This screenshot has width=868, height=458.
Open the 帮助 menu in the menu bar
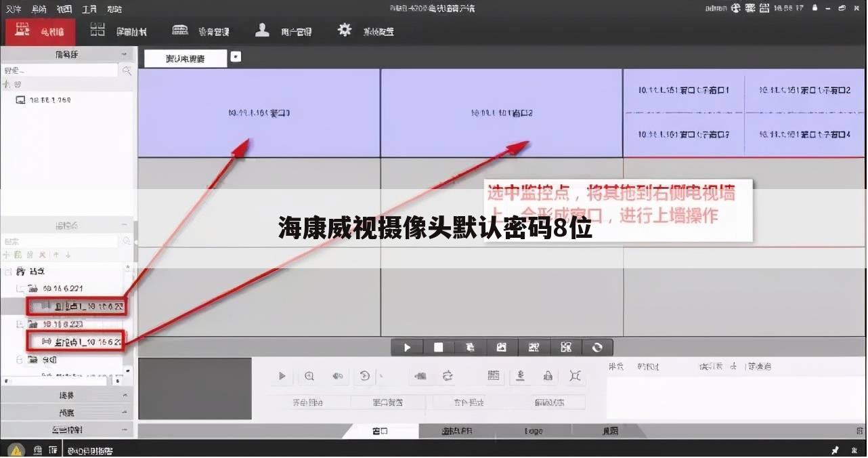click(x=114, y=9)
